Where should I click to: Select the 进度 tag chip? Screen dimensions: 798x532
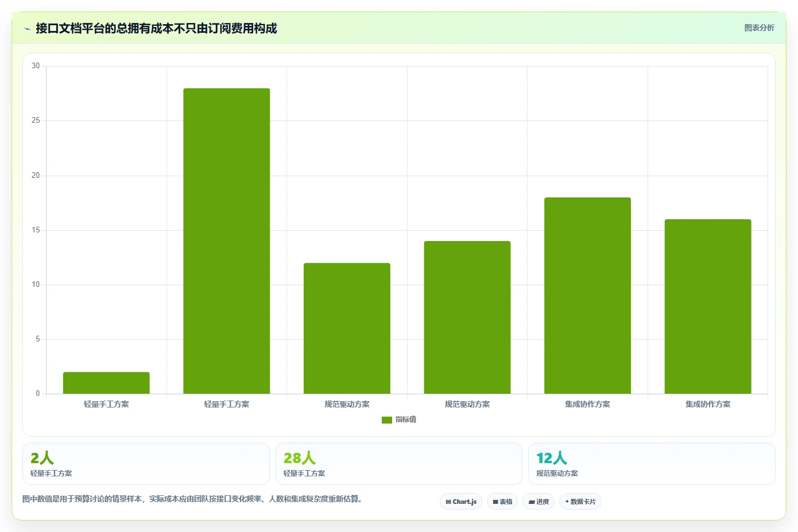539,502
